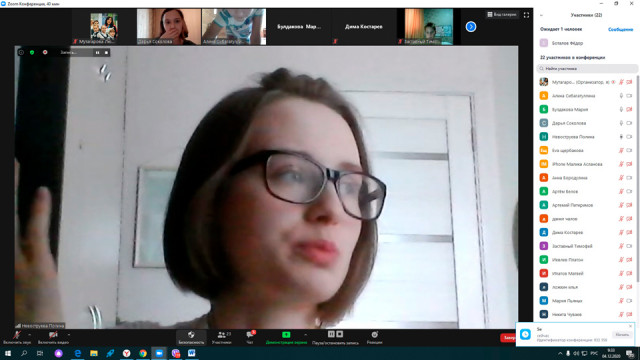Image resolution: width=640 pixels, height=360 pixels.
Task: Click the Сообщение link for waiting room
Action: [x=620, y=29]
